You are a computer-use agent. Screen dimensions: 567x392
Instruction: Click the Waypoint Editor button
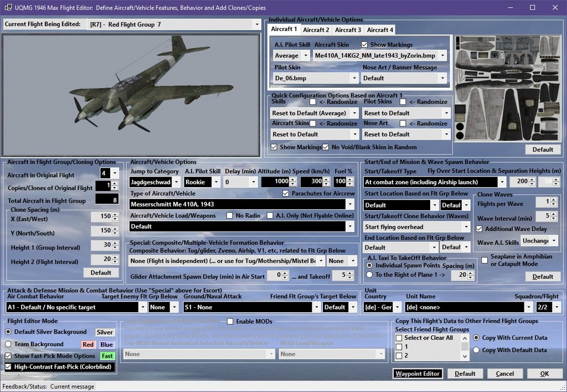(417, 374)
